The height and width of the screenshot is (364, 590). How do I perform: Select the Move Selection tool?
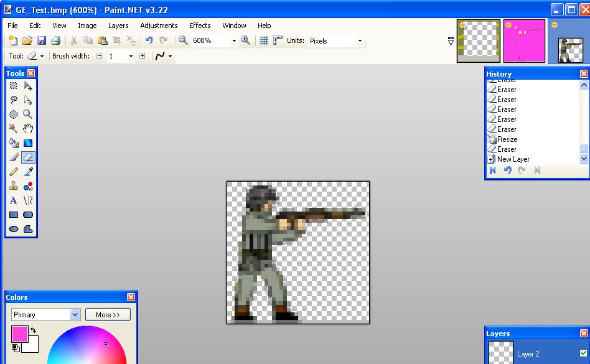click(28, 100)
